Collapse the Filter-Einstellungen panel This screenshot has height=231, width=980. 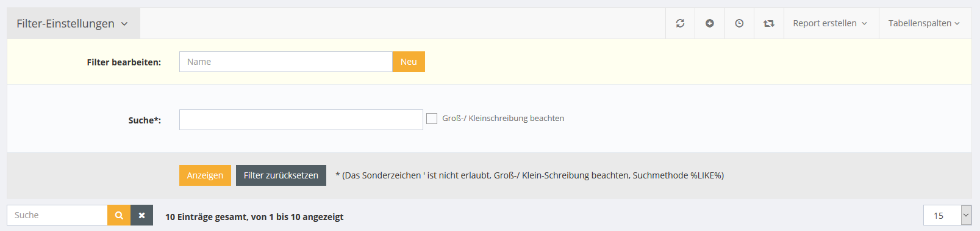73,23
